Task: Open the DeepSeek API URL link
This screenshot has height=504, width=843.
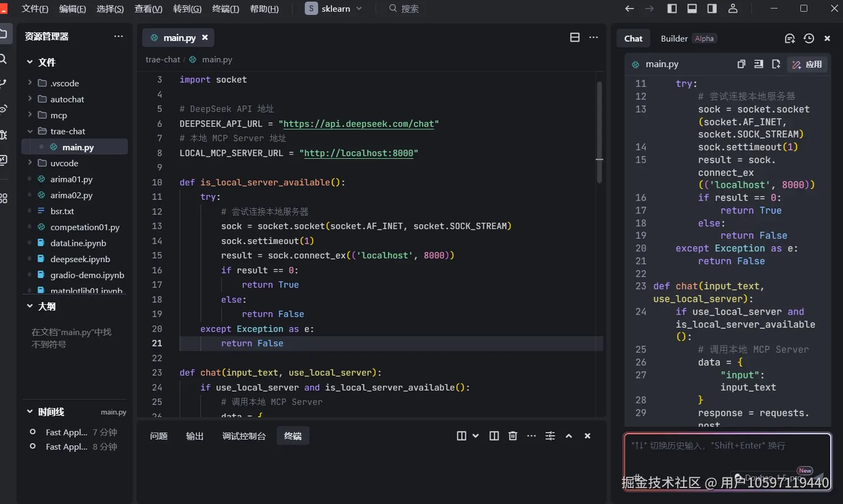Action: click(359, 124)
